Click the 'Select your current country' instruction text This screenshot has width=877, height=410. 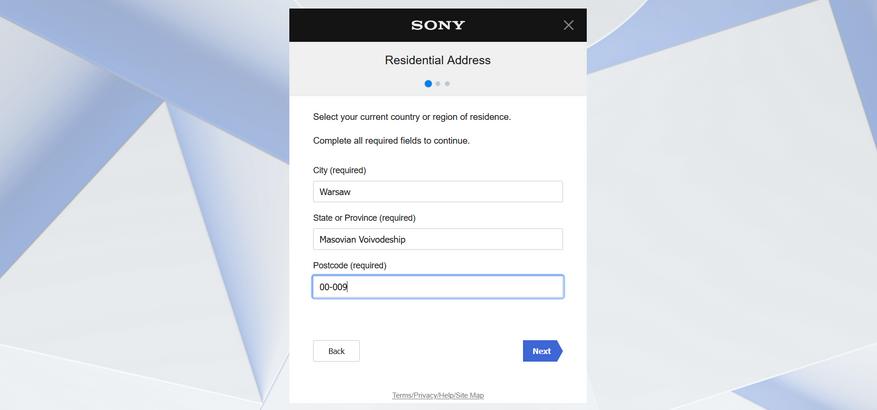412,117
